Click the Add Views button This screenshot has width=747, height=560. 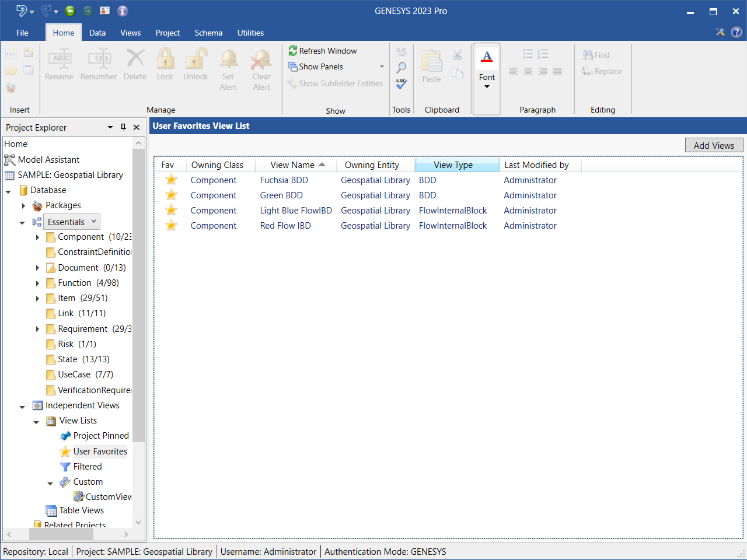(x=714, y=145)
